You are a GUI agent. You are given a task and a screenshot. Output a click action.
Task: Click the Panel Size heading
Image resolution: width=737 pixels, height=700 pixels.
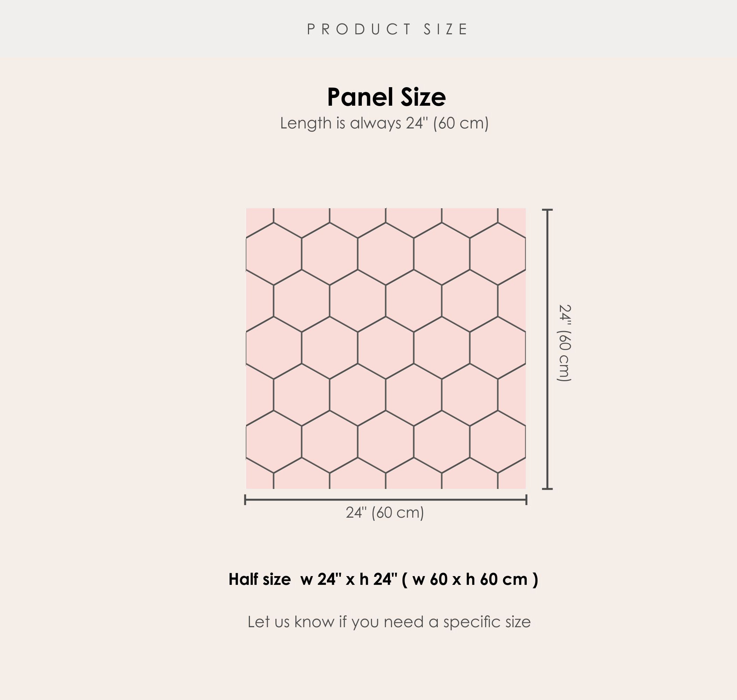click(386, 97)
